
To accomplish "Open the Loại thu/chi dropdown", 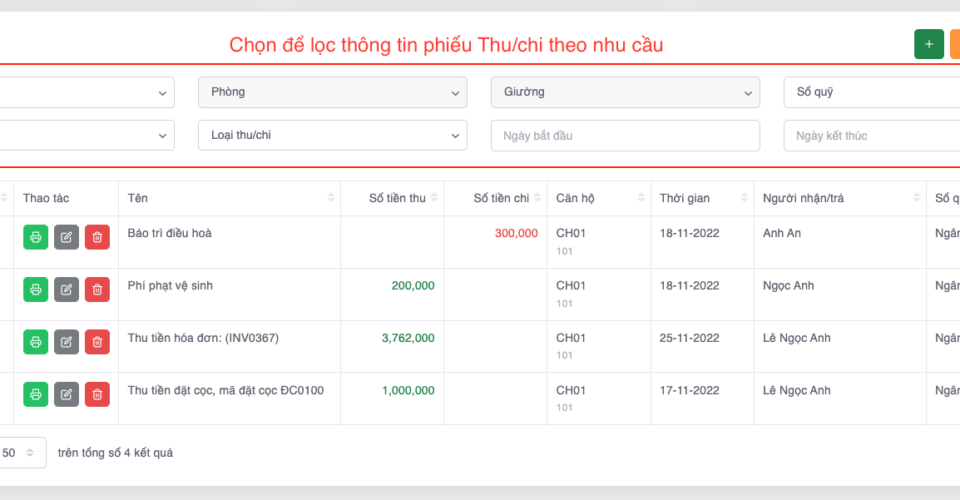I will coord(332,135).
